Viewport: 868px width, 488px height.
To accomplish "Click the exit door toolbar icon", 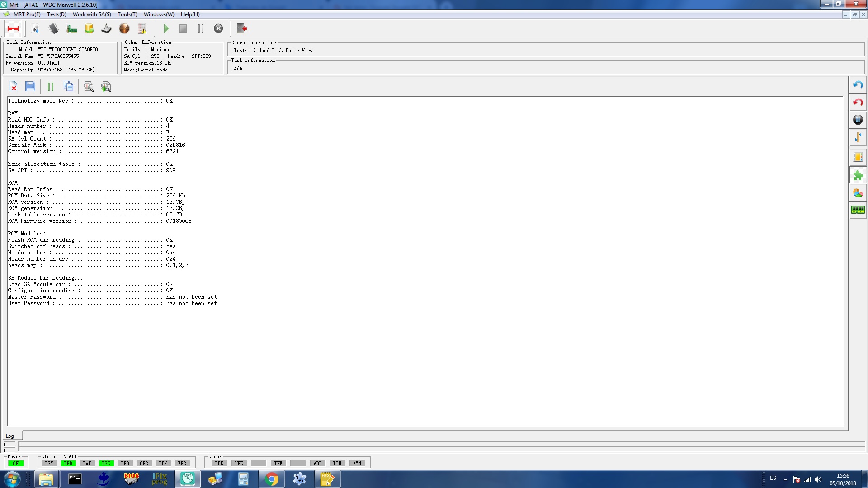I will click(242, 28).
